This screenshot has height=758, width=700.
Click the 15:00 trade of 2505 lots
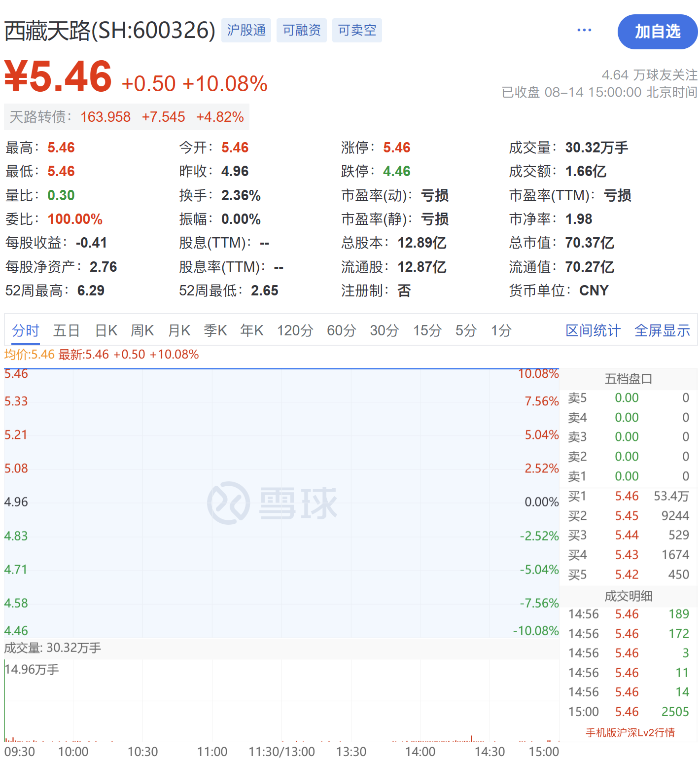click(x=629, y=712)
